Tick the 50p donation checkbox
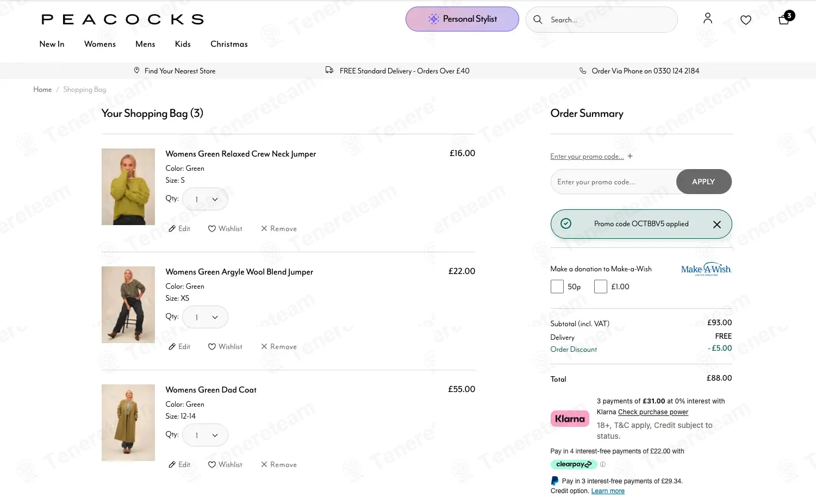816x504 pixels. 557,287
